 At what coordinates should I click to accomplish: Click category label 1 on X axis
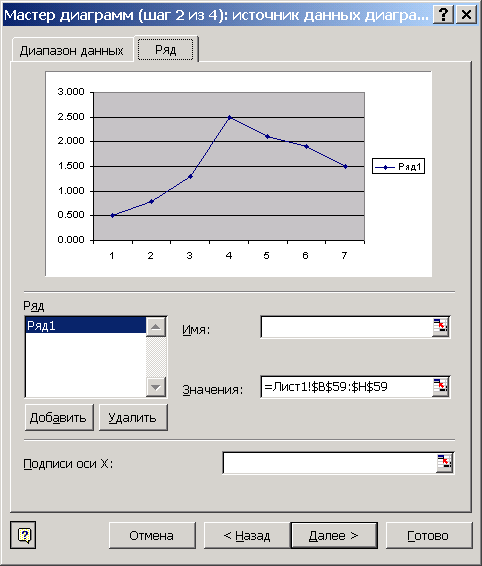coord(112,256)
